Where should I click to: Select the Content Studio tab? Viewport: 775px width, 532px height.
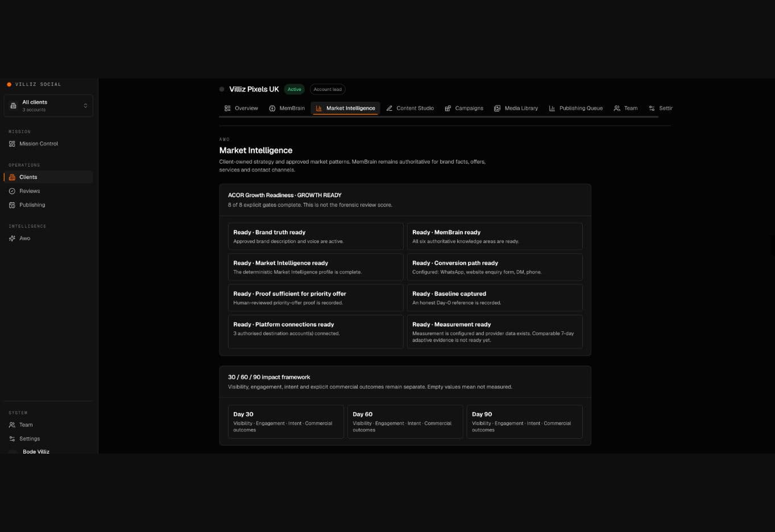[410, 108]
